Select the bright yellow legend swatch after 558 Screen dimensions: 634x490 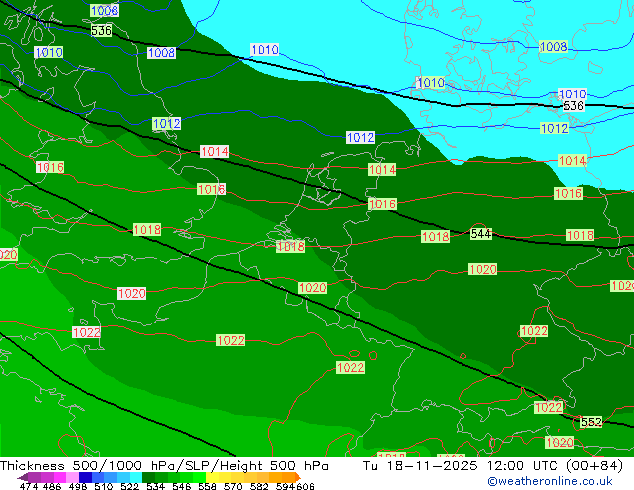[x=212, y=477]
